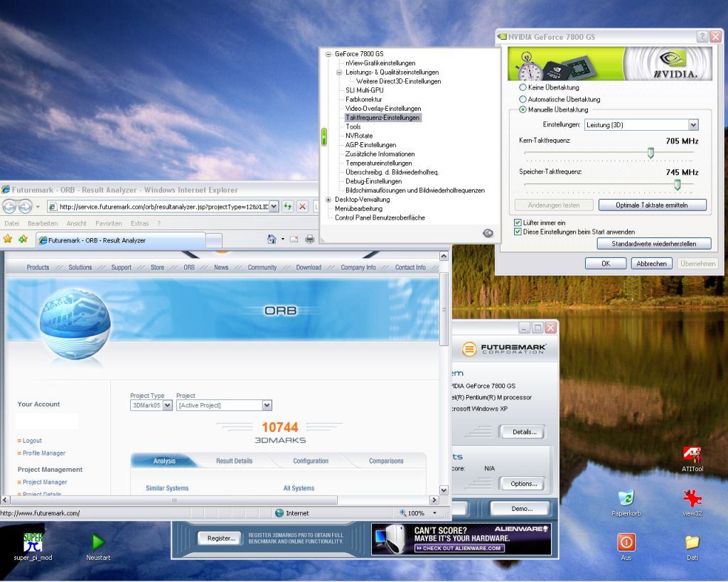
Task: Click the zoom magnifier icon in status bar
Action: [x=402, y=513]
